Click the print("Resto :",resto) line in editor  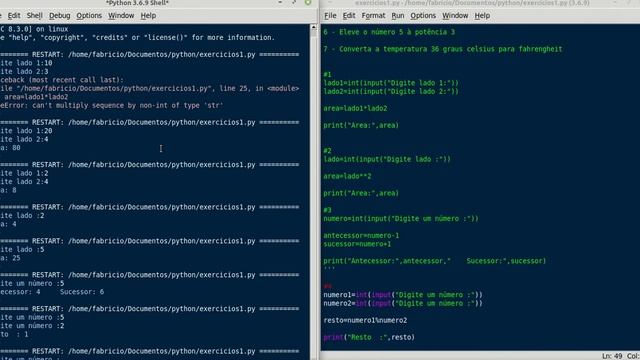pyautogui.click(x=369, y=337)
